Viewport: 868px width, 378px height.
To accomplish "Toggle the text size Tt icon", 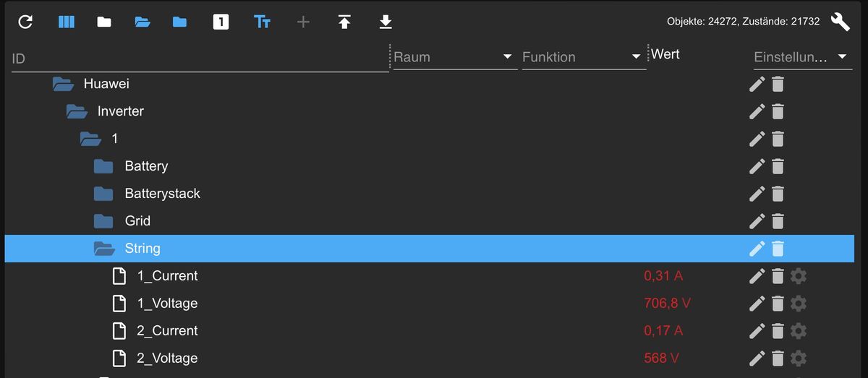I will point(262,22).
